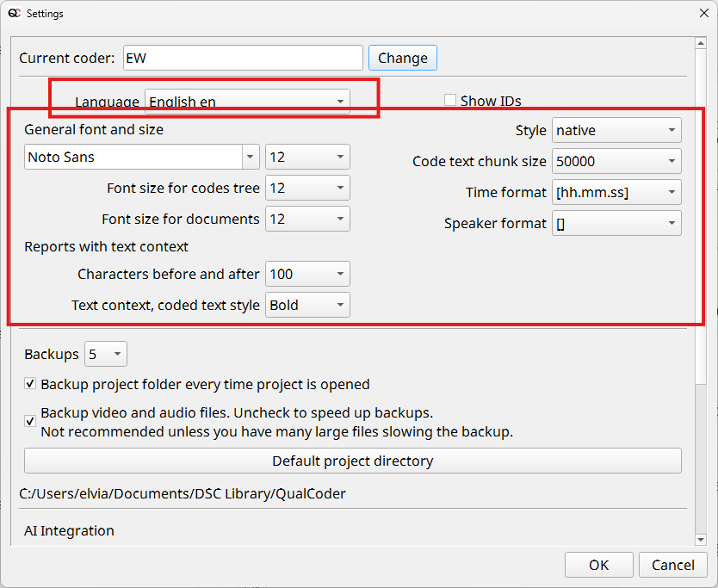Open the Backups count dropdown
718x588 pixels.
pyautogui.click(x=106, y=354)
